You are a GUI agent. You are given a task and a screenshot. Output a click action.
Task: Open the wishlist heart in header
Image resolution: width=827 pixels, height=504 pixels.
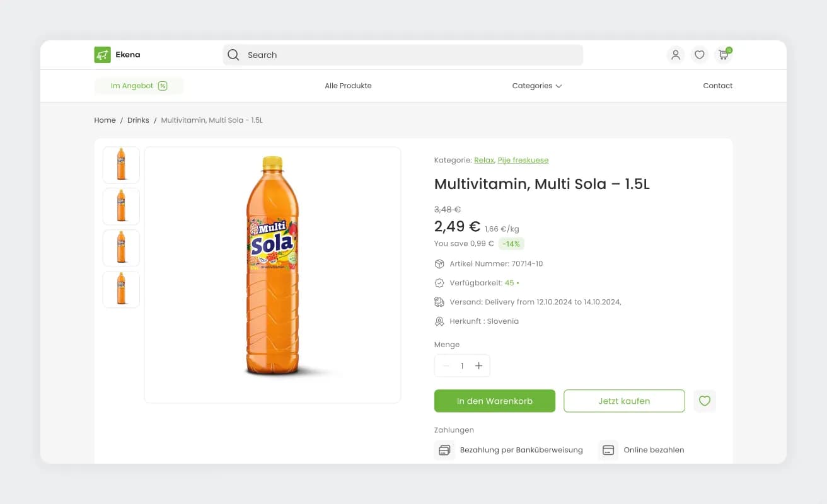[x=700, y=55]
